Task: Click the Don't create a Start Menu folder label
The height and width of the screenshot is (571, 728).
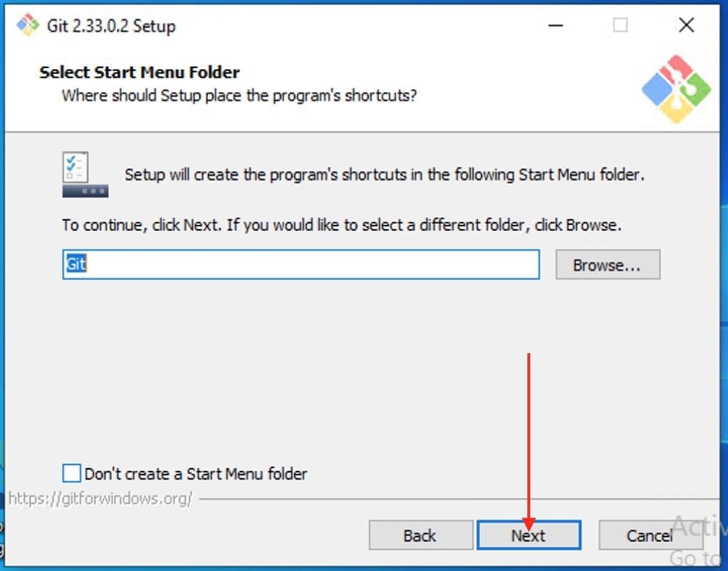Action: [x=196, y=474]
